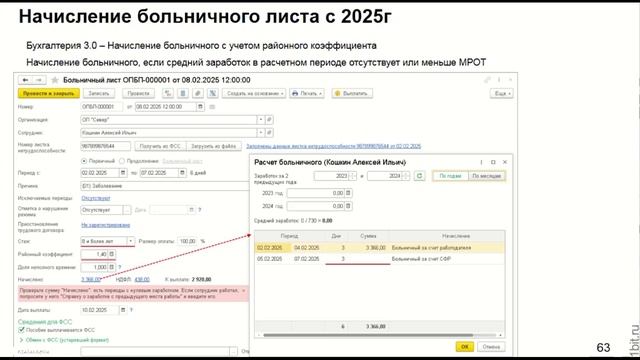Confirm calculation with the OK button
The image size is (640, 360).
[464, 347]
